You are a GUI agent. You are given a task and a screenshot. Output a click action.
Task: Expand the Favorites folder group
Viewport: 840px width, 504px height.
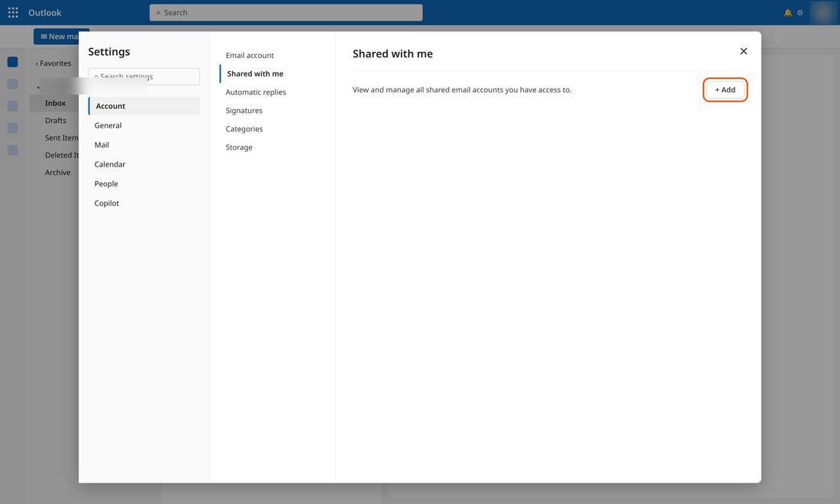point(53,63)
